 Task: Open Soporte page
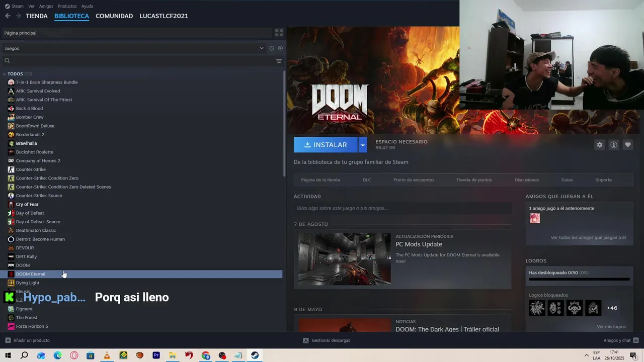point(604,180)
